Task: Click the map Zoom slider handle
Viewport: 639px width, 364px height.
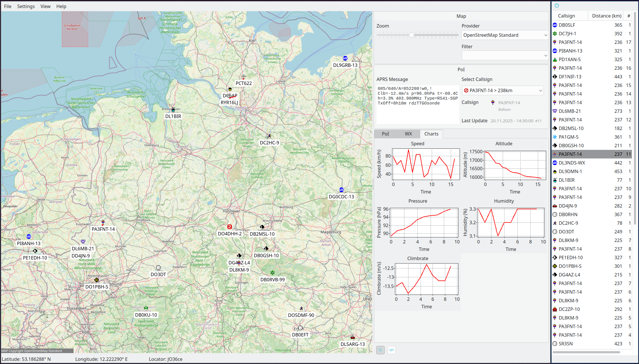Action: pyautogui.click(x=412, y=35)
